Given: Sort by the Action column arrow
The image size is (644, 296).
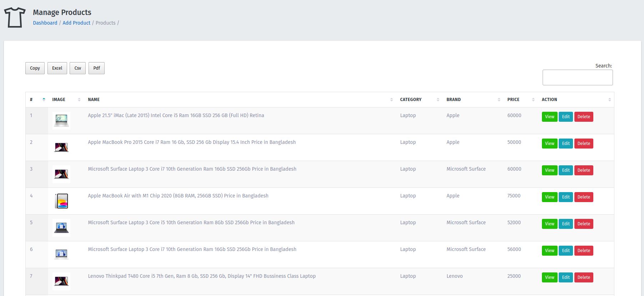Looking at the screenshot, I should 609,100.
